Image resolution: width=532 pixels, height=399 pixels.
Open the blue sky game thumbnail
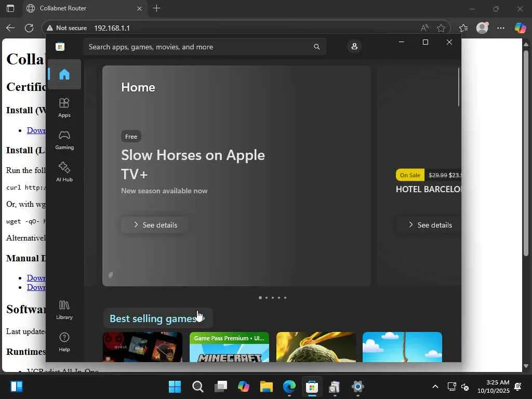coord(403,347)
